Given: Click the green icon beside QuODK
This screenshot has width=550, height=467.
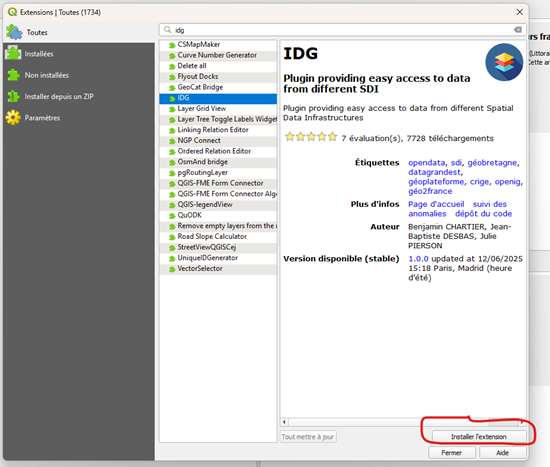Looking at the screenshot, I should click(x=172, y=216).
